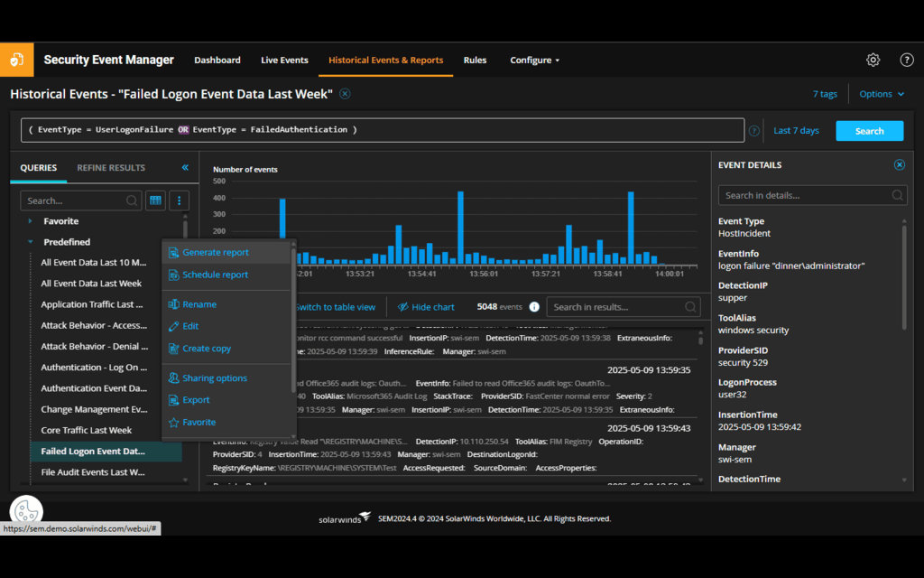Open the 7 tags link

[825, 94]
